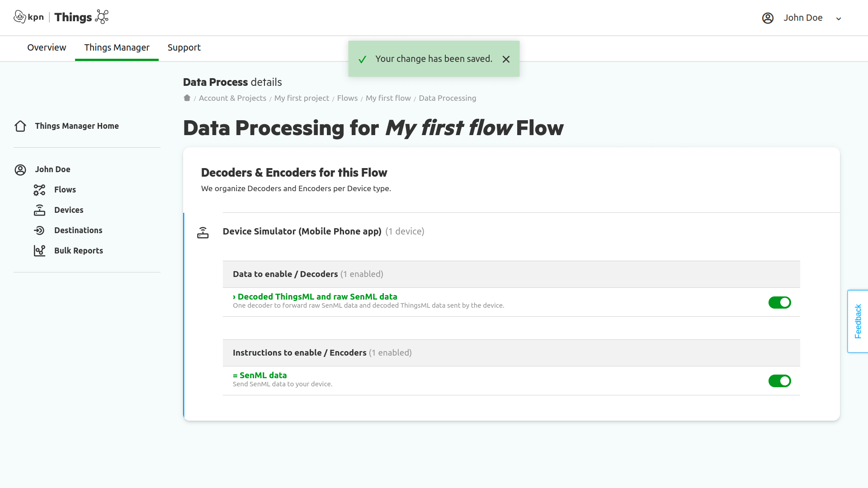Open the Feedback side button

click(x=858, y=321)
